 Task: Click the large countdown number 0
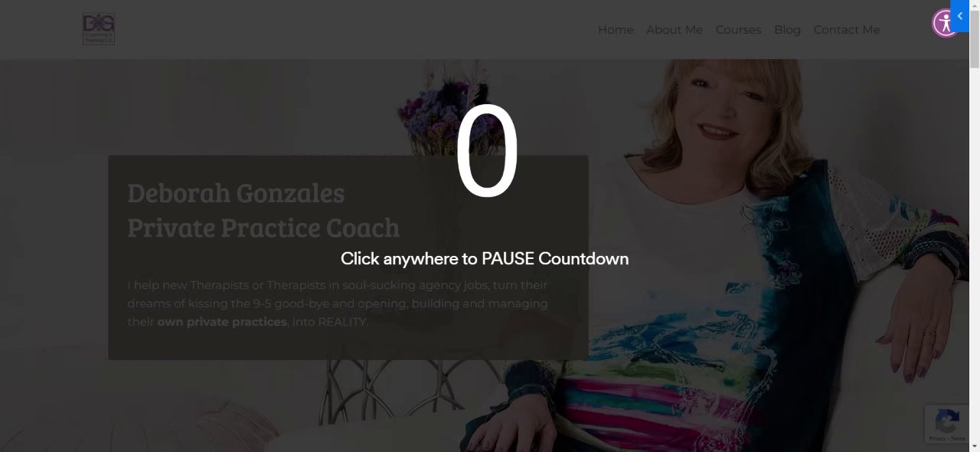click(488, 152)
